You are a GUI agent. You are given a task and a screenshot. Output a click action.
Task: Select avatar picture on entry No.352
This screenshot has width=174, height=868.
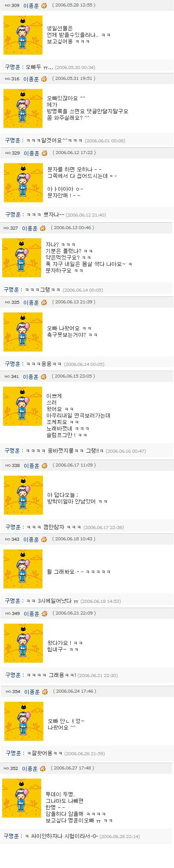(22, 798)
